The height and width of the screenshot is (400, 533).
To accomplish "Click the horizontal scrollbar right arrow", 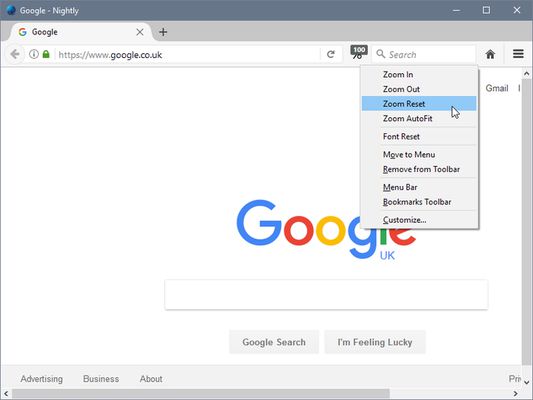I will click(516, 394).
